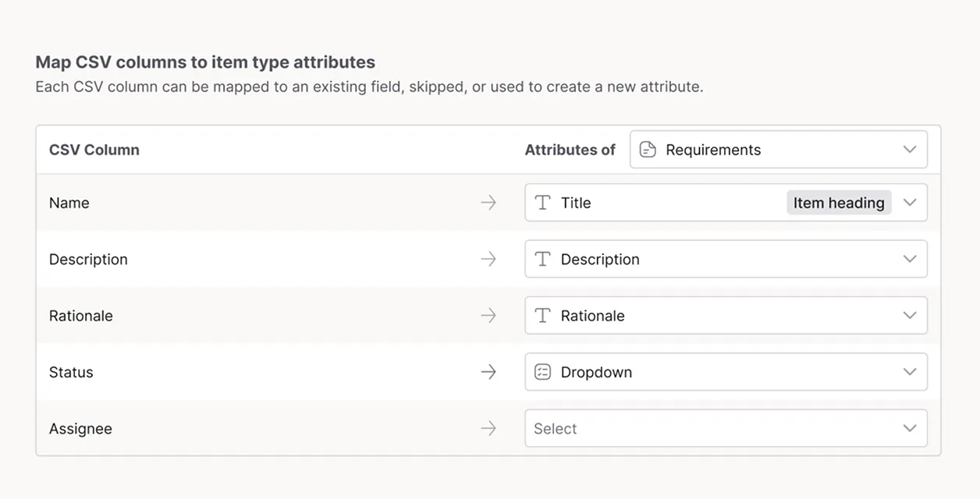The image size is (980, 499).
Task: Click the chevron in the Requirements selector
Action: coord(910,150)
